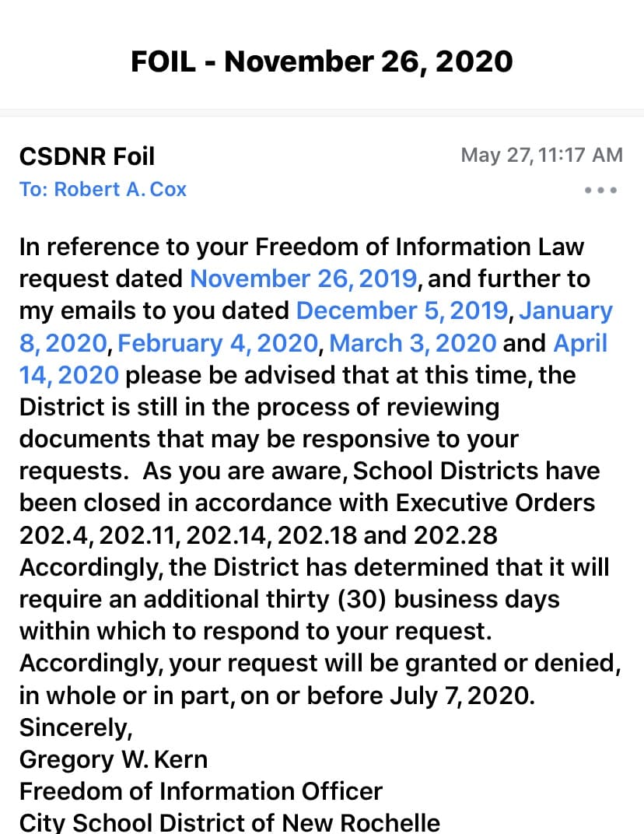The width and height of the screenshot is (644, 834).
Task: Tap the Freedom of Information Officer line
Action: pyautogui.click(x=201, y=791)
